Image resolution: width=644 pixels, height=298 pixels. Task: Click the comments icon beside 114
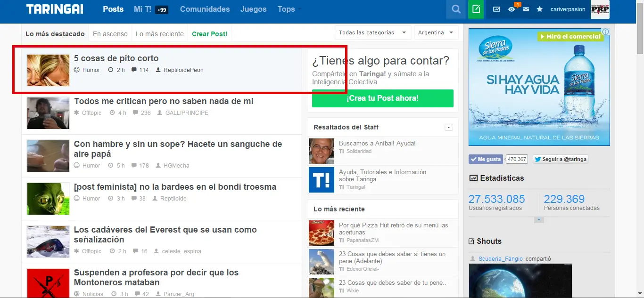[134, 70]
